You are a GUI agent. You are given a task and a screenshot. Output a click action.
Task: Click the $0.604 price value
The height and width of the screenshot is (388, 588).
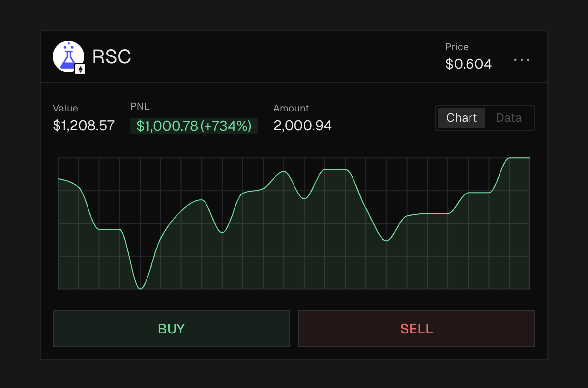pos(468,64)
